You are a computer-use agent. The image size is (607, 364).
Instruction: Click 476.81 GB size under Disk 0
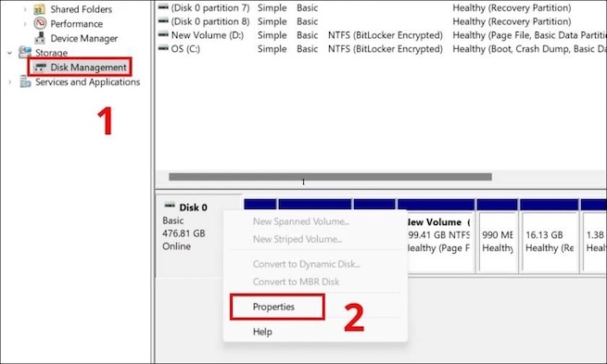183,233
